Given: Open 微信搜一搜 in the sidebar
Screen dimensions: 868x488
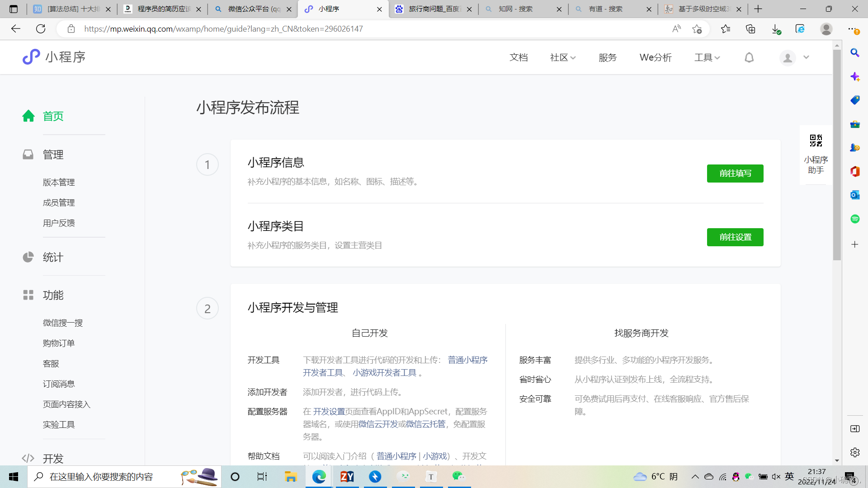Looking at the screenshot, I should coord(63,323).
